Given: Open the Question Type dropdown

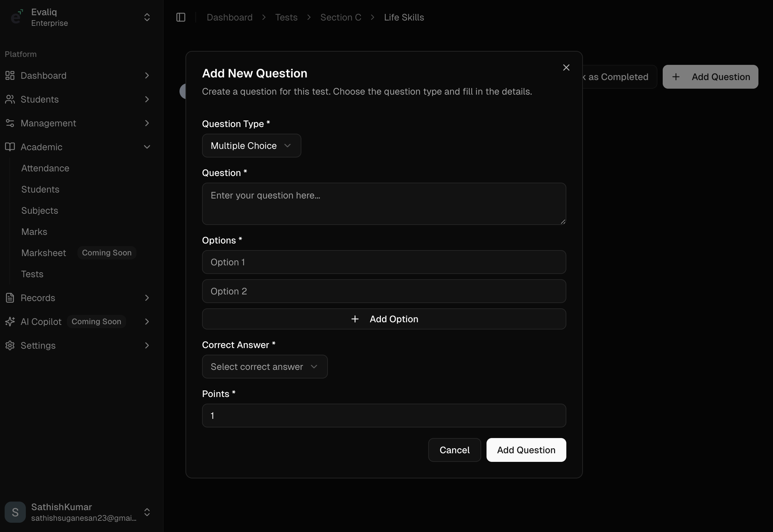Looking at the screenshot, I should pos(251,146).
